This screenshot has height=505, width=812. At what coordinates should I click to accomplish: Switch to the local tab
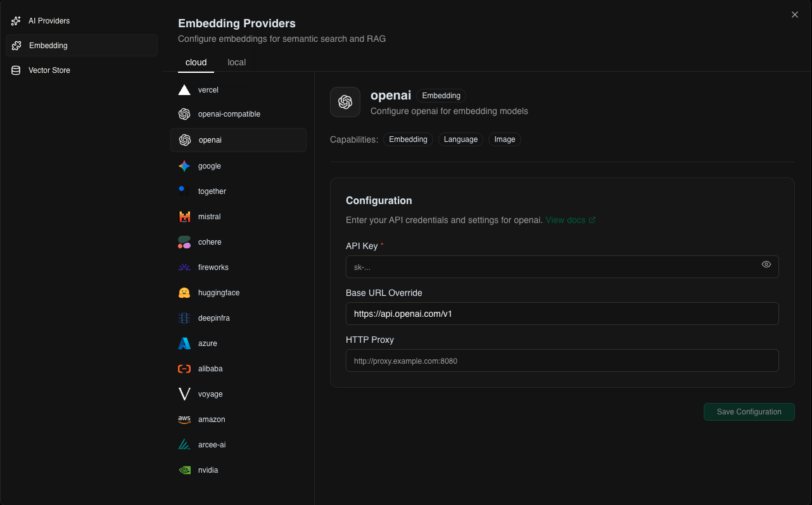coord(236,62)
